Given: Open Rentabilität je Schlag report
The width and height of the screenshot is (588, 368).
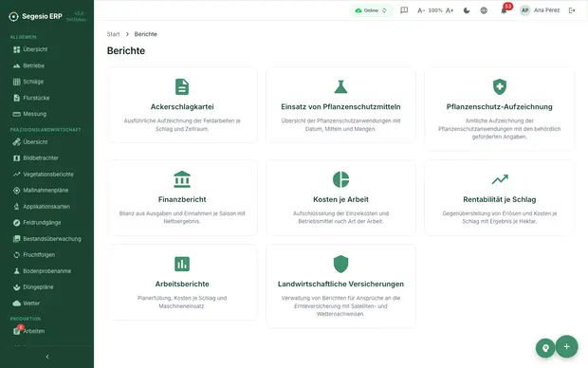Looking at the screenshot, I should pos(500,198).
